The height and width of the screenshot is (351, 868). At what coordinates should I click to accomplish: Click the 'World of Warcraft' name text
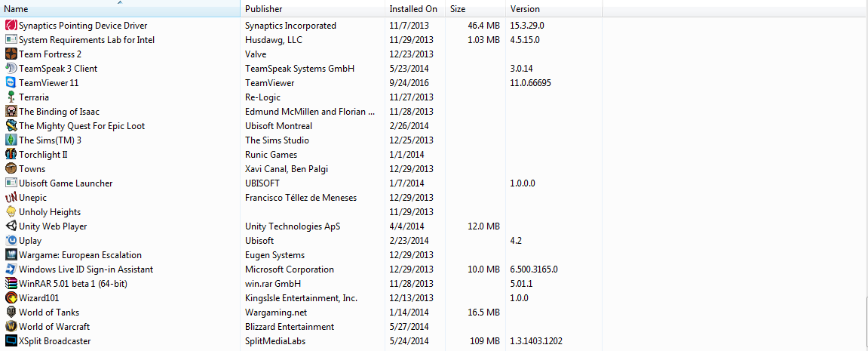[x=54, y=327]
